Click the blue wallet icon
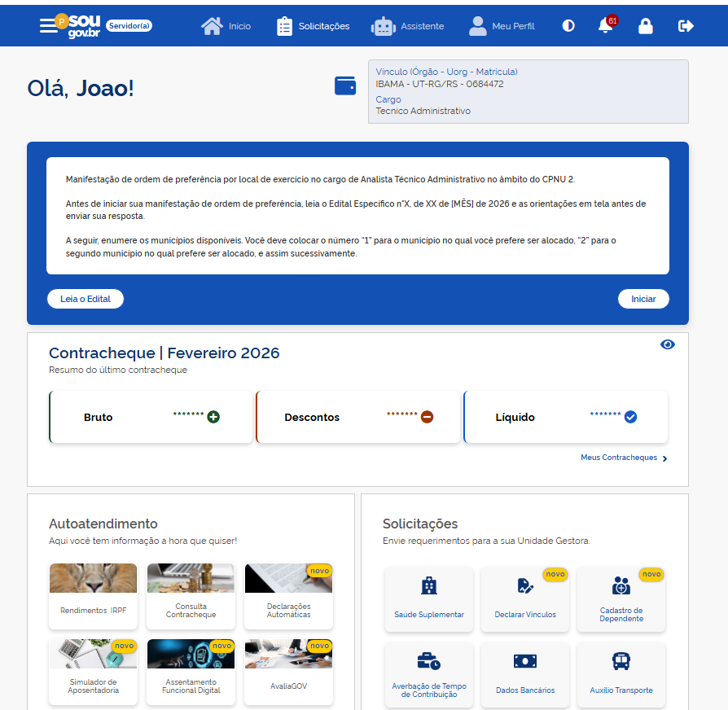Viewport: 728px width, 710px height. tap(345, 86)
